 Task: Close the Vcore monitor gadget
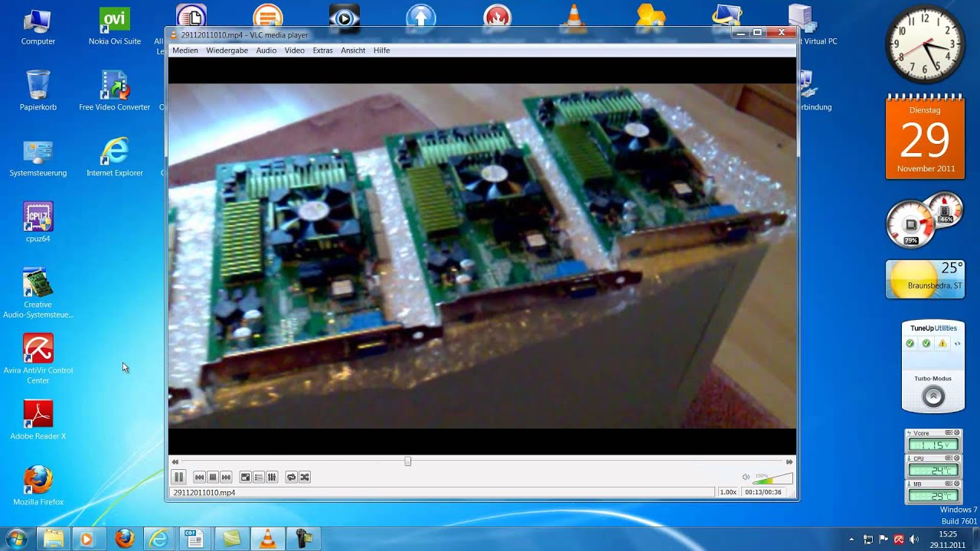pos(956,433)
